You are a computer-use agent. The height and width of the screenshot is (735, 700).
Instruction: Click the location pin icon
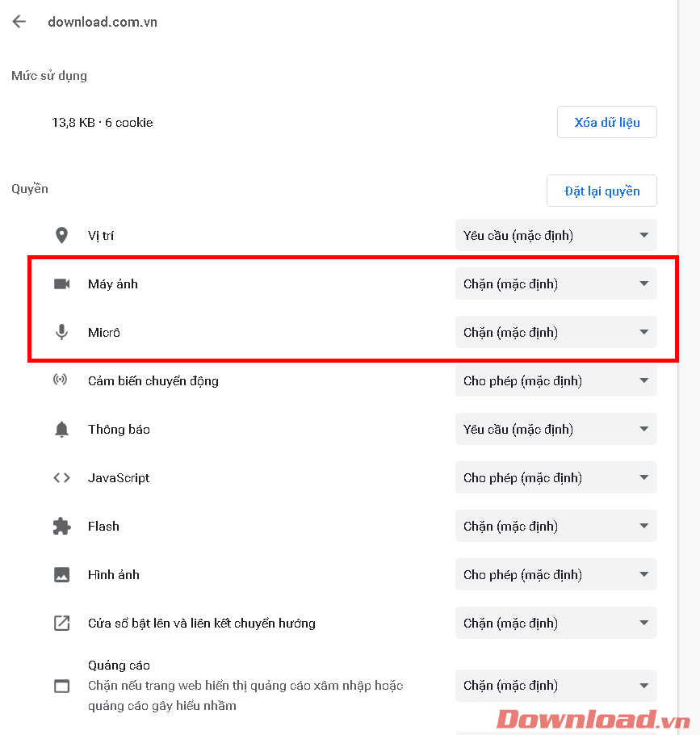click(x=61, y=236)
